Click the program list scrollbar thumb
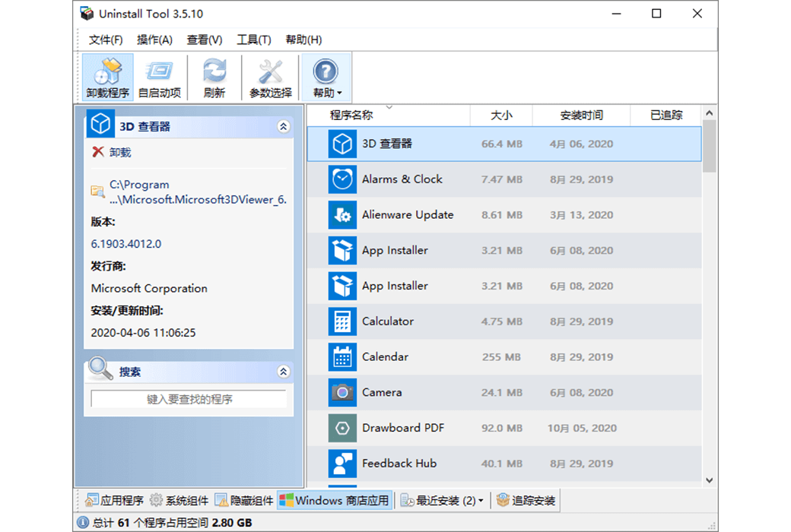The height and width of the screenshot is (532, 791). (710, 146)
